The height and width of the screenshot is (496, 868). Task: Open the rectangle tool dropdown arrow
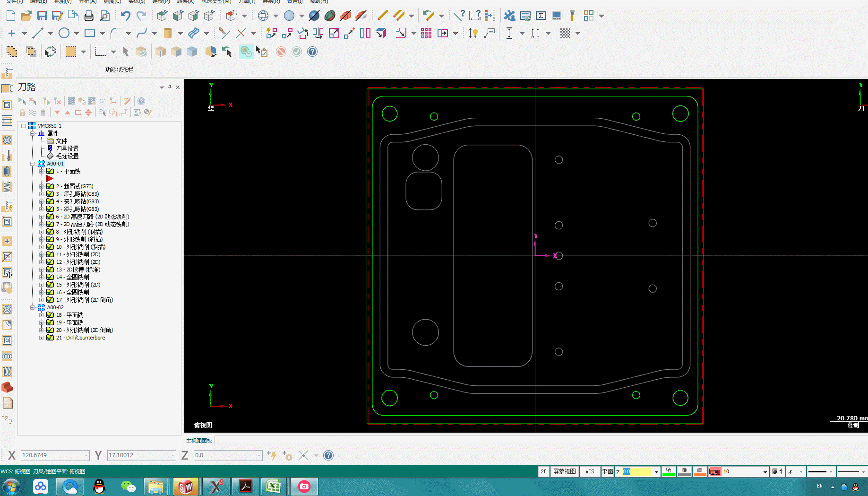[x=103, y=34]
